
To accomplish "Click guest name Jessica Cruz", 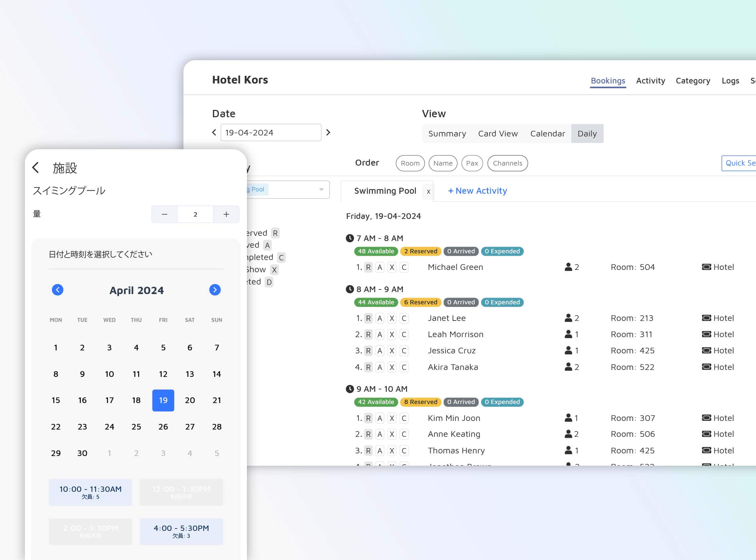I will click(451, 350).
